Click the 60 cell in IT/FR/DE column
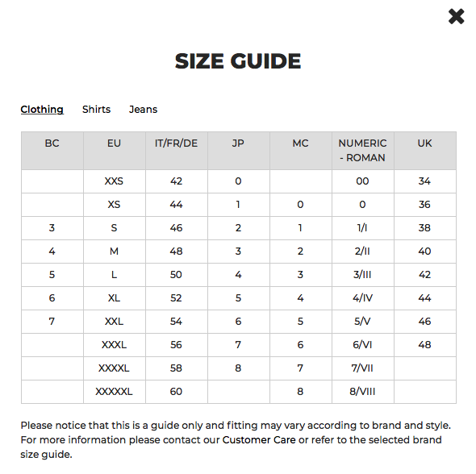 click(176, 392)
